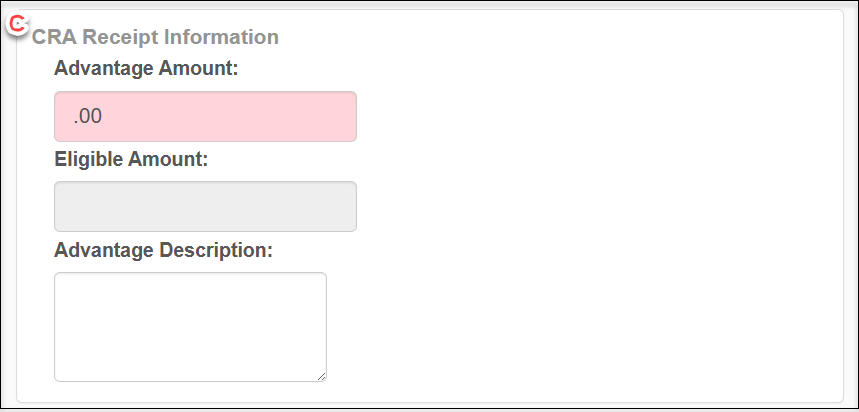Viewport: 859px width, 412px height.
Task: Select the greyed-out Eligible Amount field
Action: coord(205,207)
